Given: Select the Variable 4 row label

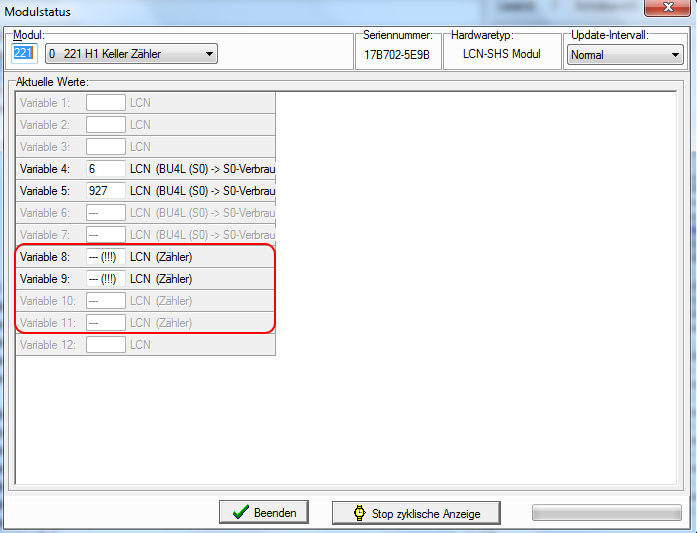Looking at the screenshot, I should (x=45, y=169).
